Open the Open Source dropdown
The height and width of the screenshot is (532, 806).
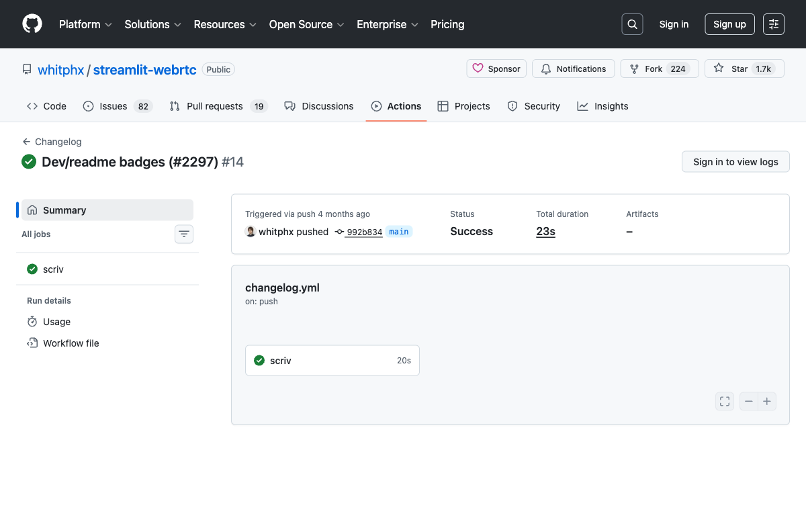point(306,24)
